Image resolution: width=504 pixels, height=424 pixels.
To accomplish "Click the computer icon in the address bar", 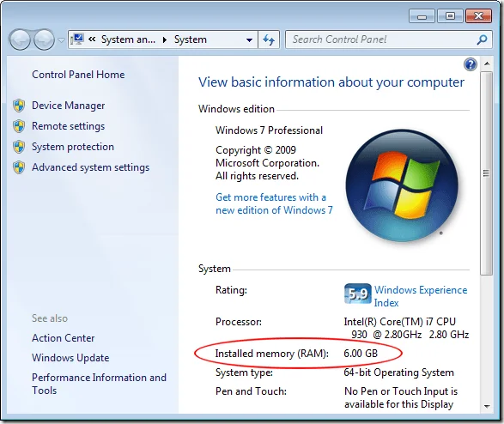I will pos(76,39).
